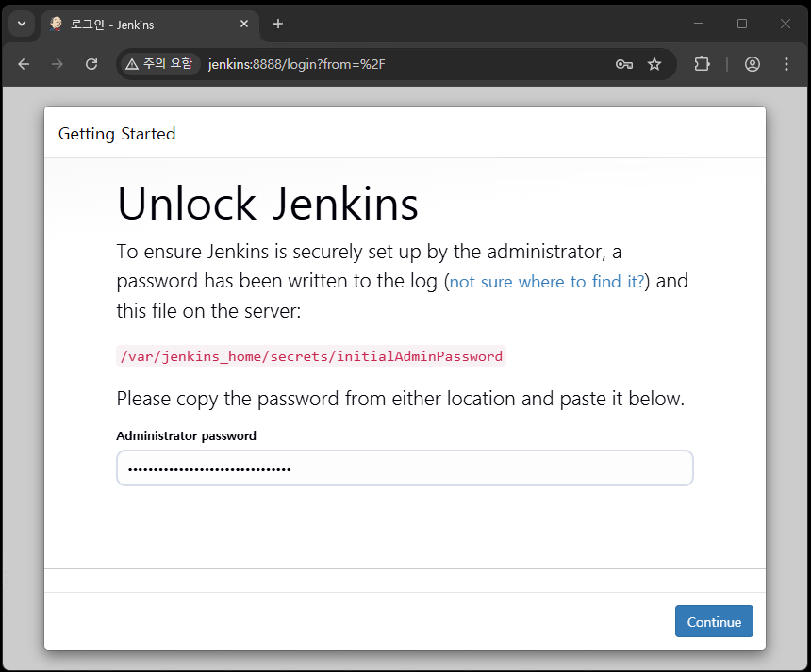Open the saved passwords key icon
This screenshot has height=672, width=811.
(624, 64)
